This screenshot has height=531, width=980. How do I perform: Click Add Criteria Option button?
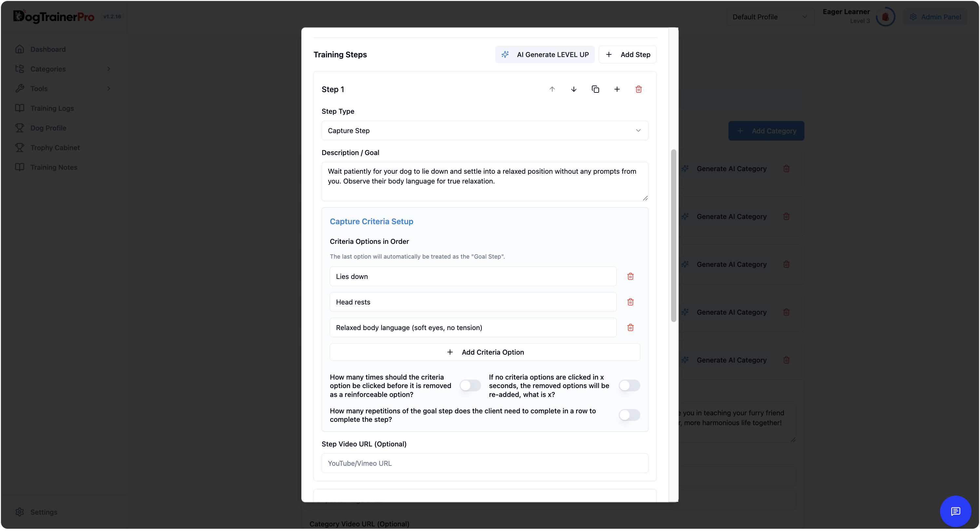coord(485,352)
